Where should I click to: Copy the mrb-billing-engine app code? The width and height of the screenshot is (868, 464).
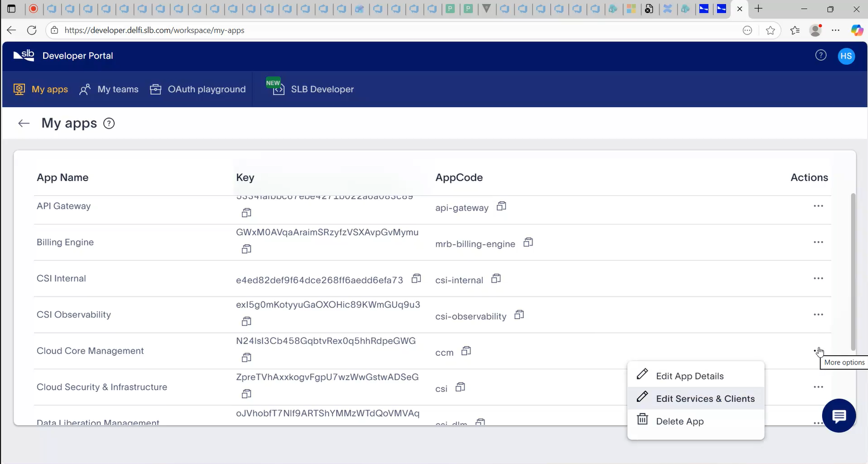pos(529,242)
